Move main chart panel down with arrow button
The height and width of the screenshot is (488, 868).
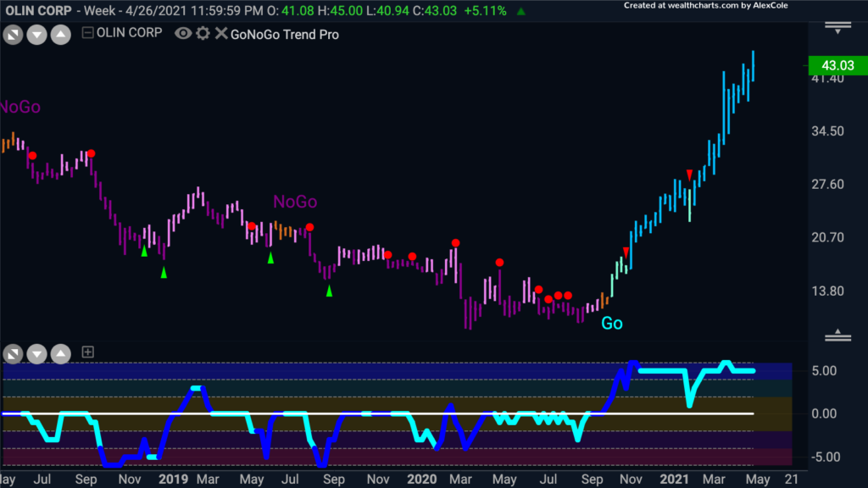[37, 35]
